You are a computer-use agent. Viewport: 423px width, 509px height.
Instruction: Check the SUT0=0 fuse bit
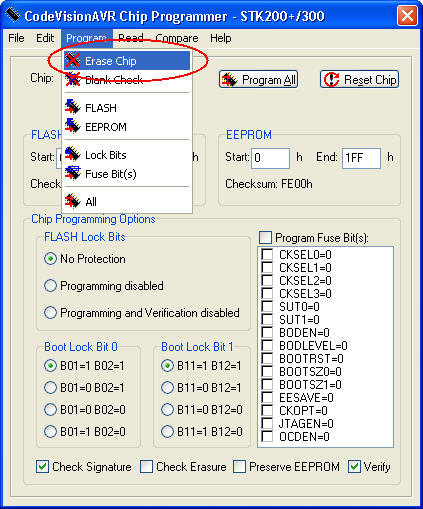coord(267,306)
